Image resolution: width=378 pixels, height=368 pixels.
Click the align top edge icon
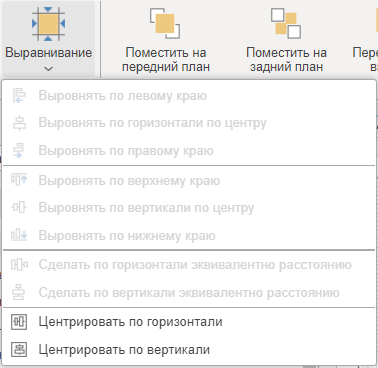coord(19,180)
